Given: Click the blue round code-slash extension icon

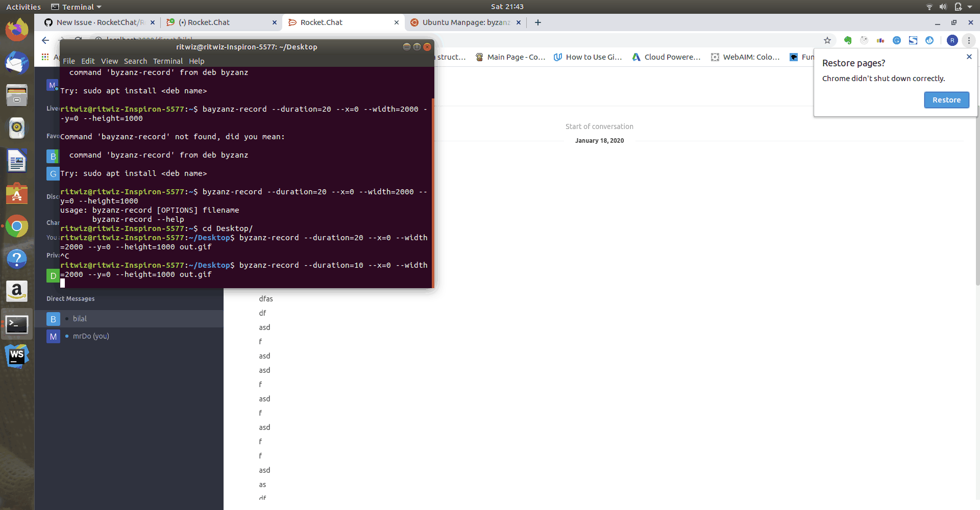Looking at the screenshot, I should coord(929,40).
